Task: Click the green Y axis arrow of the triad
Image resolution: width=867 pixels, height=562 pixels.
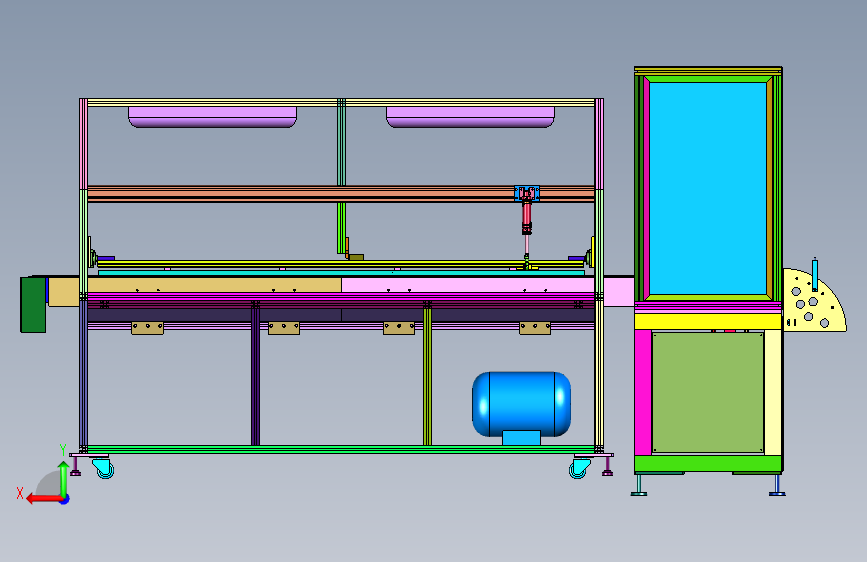Action: point(64,478)
